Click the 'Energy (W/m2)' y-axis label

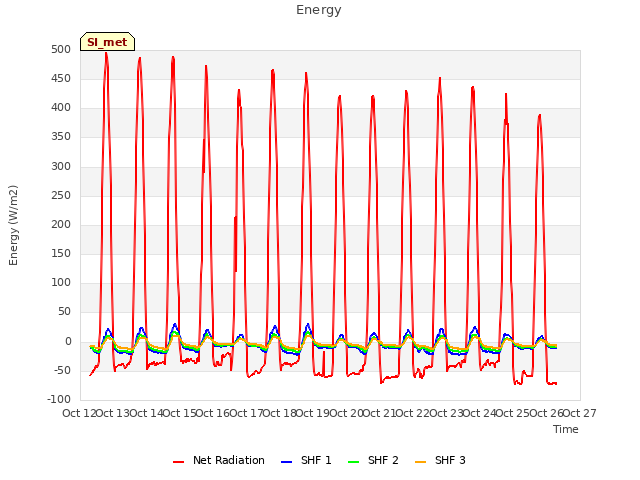pyautogui.click(x=13, y=225)
